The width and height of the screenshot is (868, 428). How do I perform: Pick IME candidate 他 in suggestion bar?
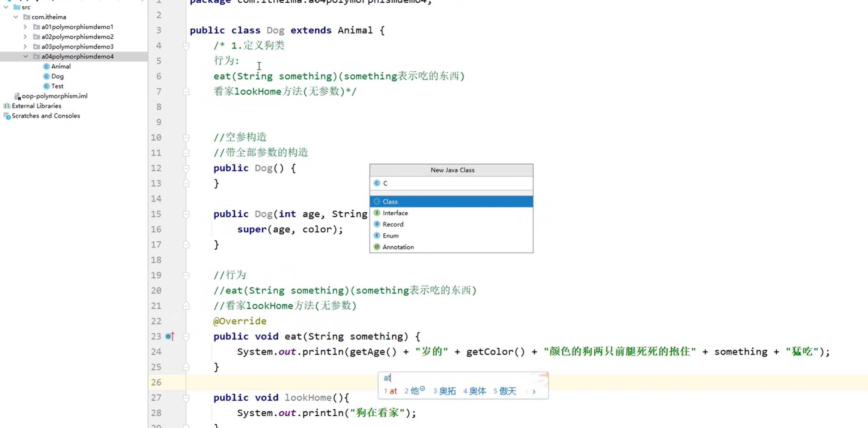(414, 391)
